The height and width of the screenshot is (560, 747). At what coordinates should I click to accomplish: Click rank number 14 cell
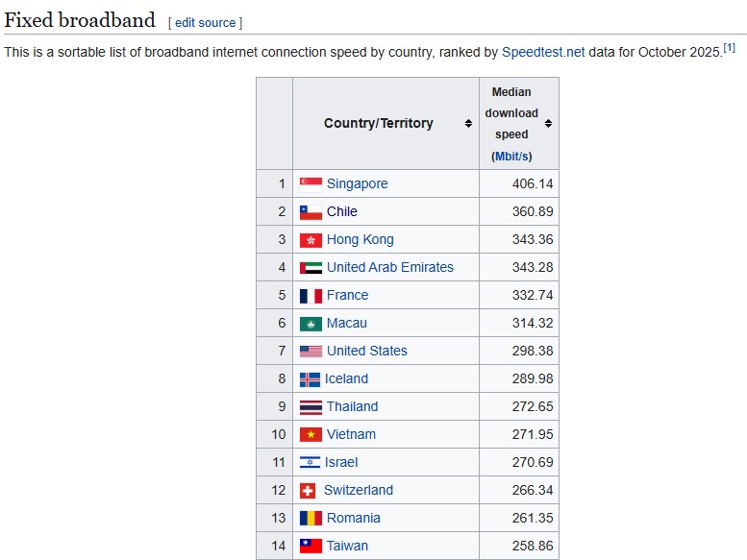click(274, 546)
